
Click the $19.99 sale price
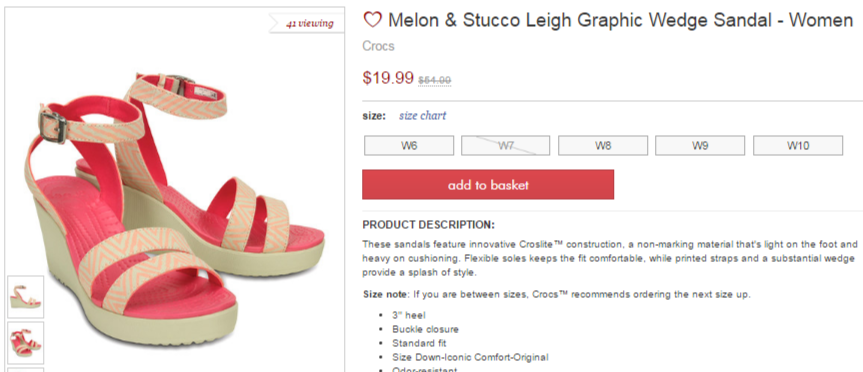pos(387,78)
